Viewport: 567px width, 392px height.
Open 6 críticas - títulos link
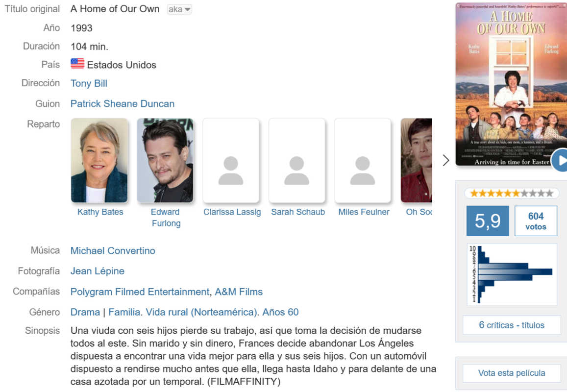(x=512, y=325)
